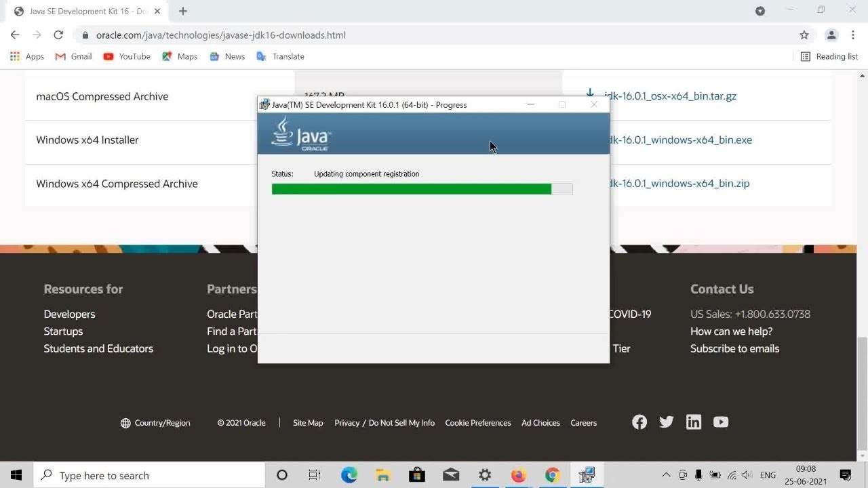Image resolution: width=868 pixels, height=488 pixels.
Task: Switch to Java installer on taskbar
Action: point(587,475)
